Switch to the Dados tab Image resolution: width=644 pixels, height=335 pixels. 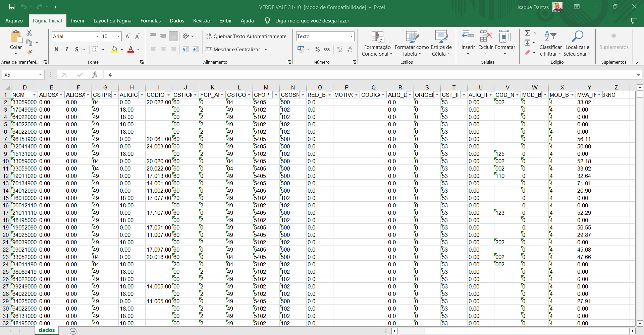pyautogui.click(x=177, y=21)
